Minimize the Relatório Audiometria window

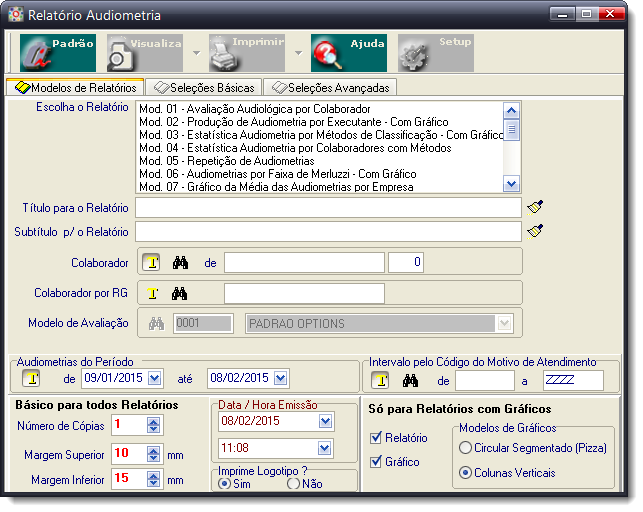[x=562, y=14]
